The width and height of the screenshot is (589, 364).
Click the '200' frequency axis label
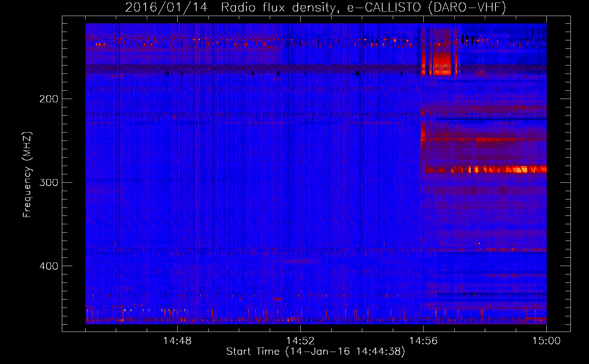49,99
